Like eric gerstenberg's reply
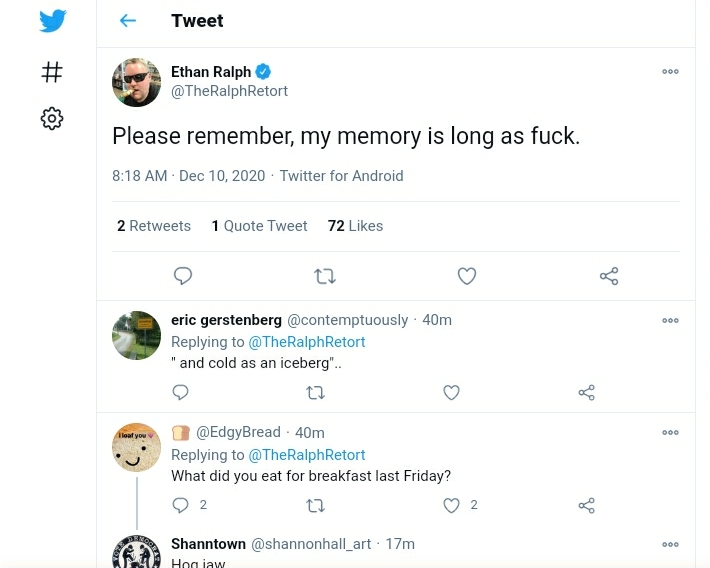The width and height of the screenshot is (710, 568). click(451, 392)
